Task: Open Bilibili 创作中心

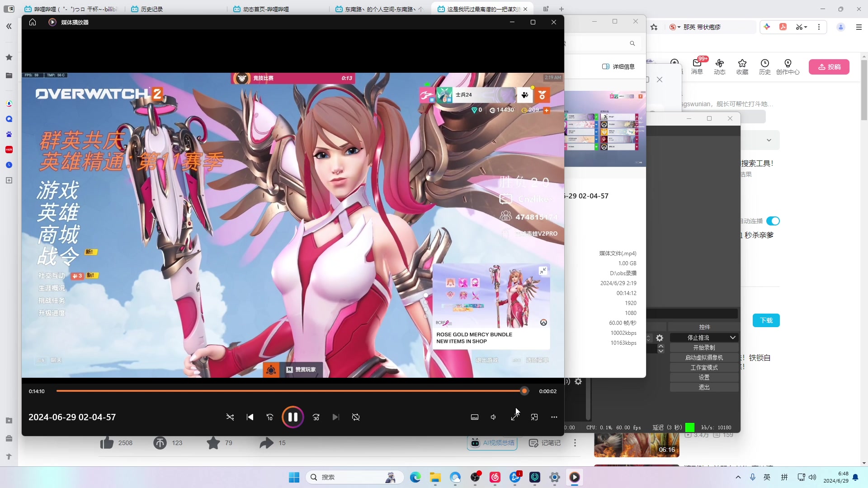Action: click(x=788, y=66)
